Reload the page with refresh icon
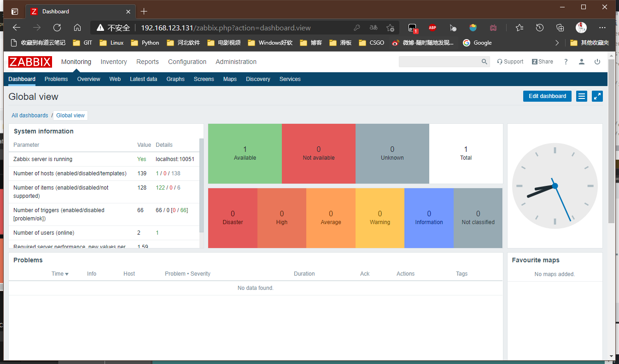This screenshot has width=619, height=364. [57, 28]
